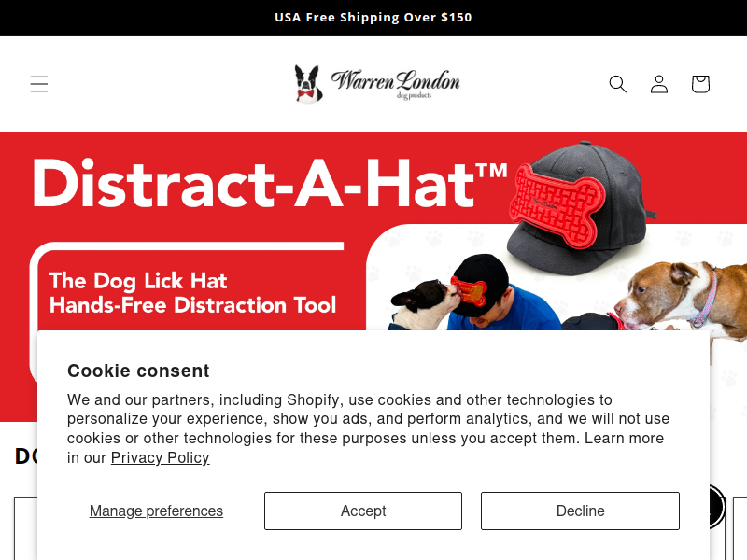Click the Distract-A-Hat banner headline
Viewport: 747px width, 560px height.
(270, 183)
